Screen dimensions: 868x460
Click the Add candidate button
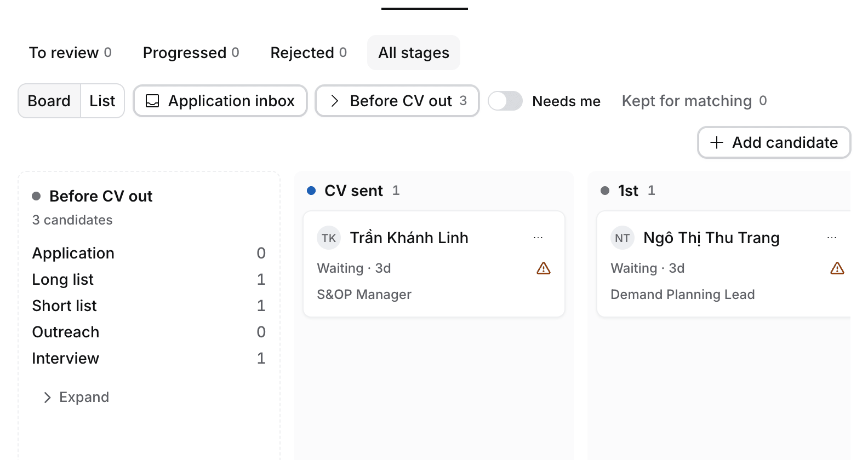(x=774, y=142)
